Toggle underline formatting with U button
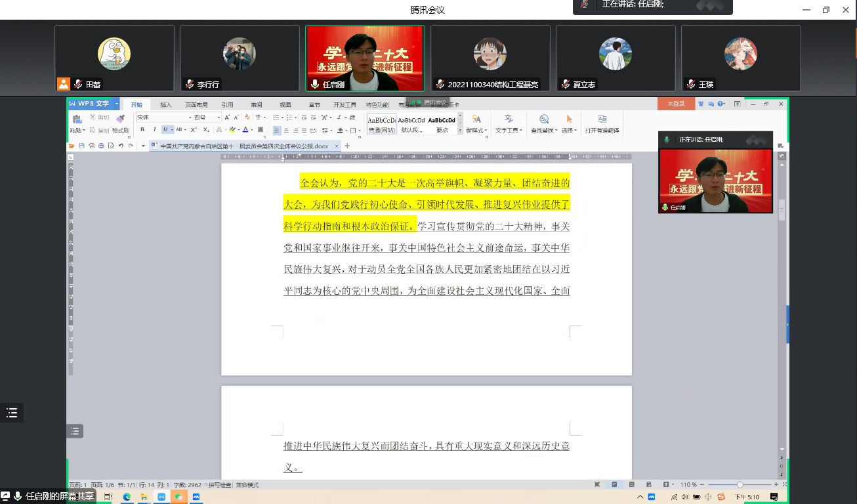This screenshot has width=857, height=504. pyautogui.click(x=165, y=130)
